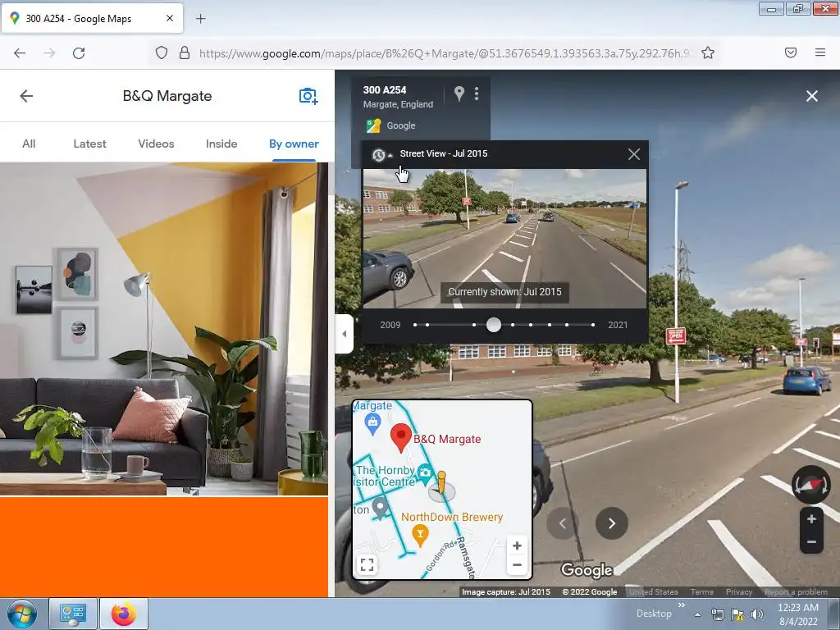Zoom out on the minimap
Screen dimensions: 840x630
click(517, 565)
